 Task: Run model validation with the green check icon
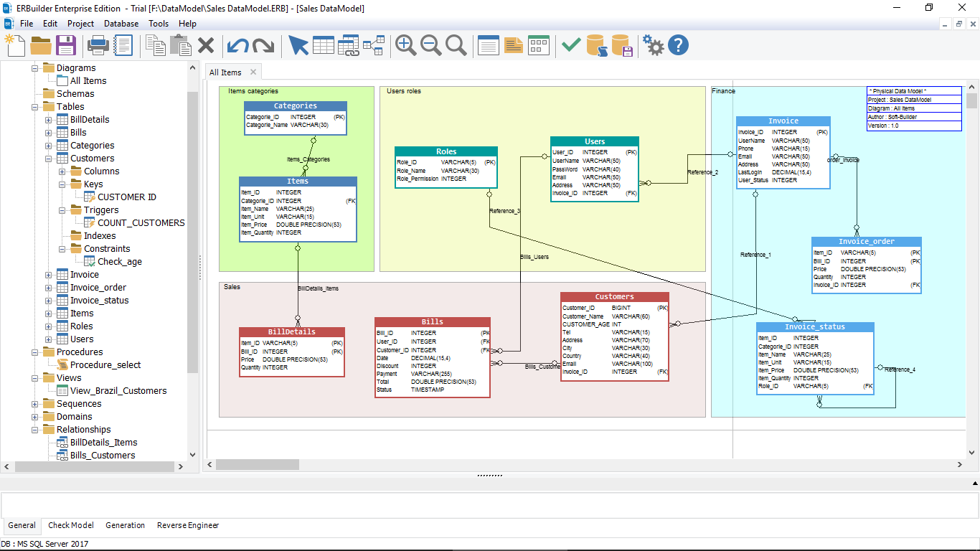click(x=570, y=44)
